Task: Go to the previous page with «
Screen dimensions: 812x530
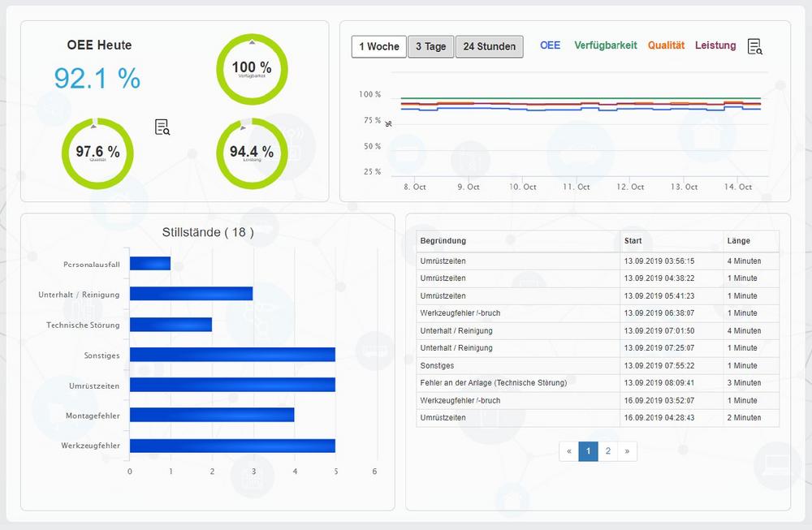Action: coord(568,451)
